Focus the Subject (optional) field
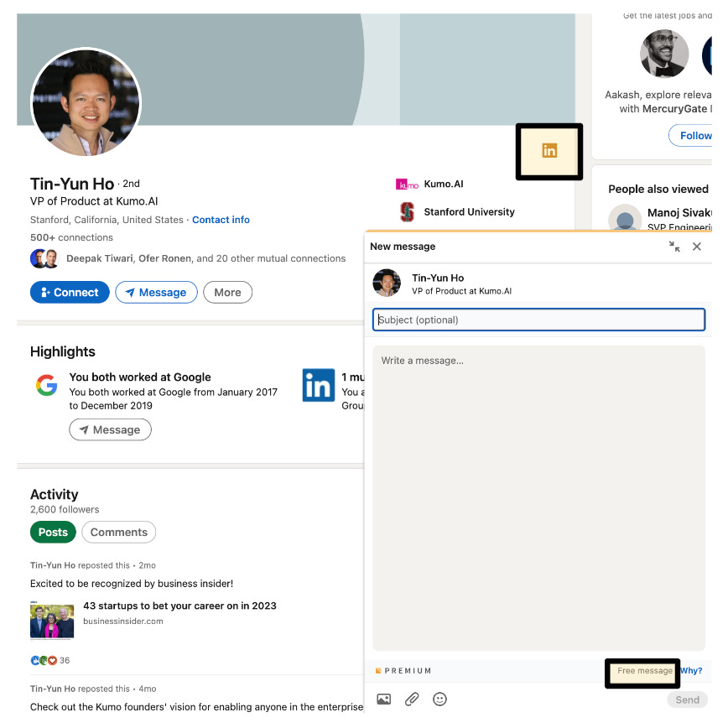Image resolution: width=728 pixels, height=728 pixels. [538, 320]
